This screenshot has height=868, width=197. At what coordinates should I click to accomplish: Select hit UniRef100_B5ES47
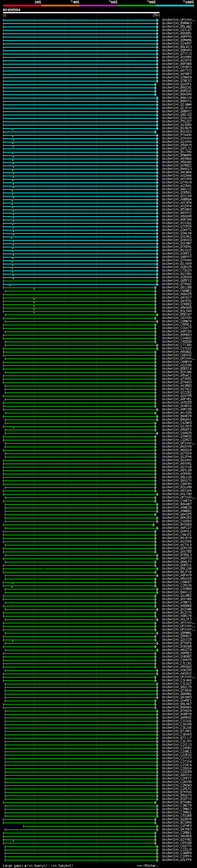tap(177, 315)
